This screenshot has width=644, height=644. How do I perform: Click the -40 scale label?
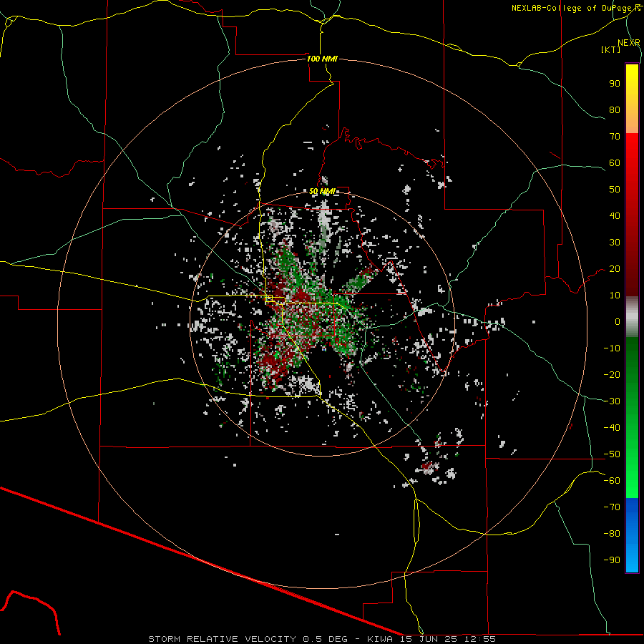click(612, 428)
